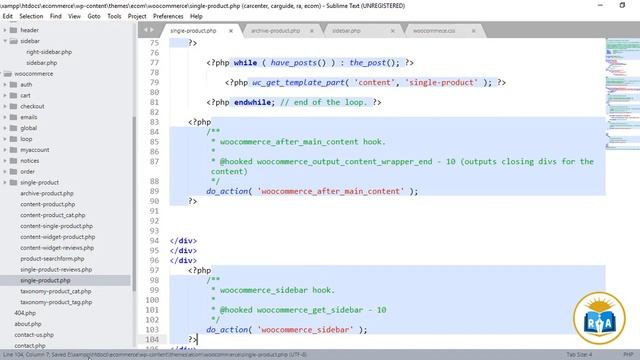The width and height of the screenshot is (640, 360).
Task: Open the Find menu
Action: point(56,16)
